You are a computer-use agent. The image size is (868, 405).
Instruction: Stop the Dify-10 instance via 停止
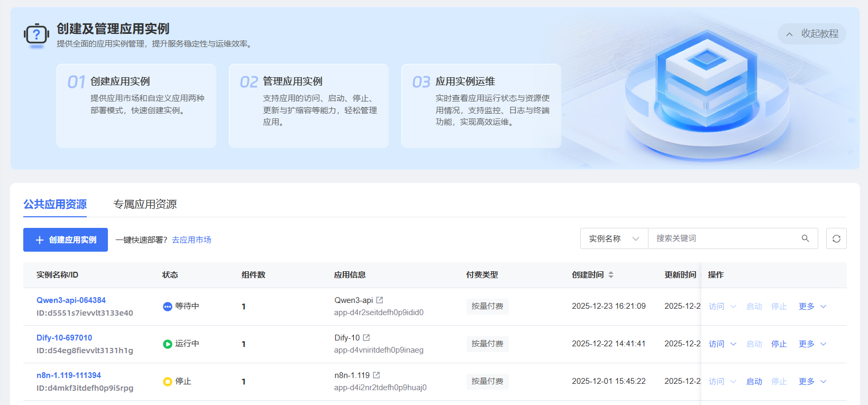point(779,344)
